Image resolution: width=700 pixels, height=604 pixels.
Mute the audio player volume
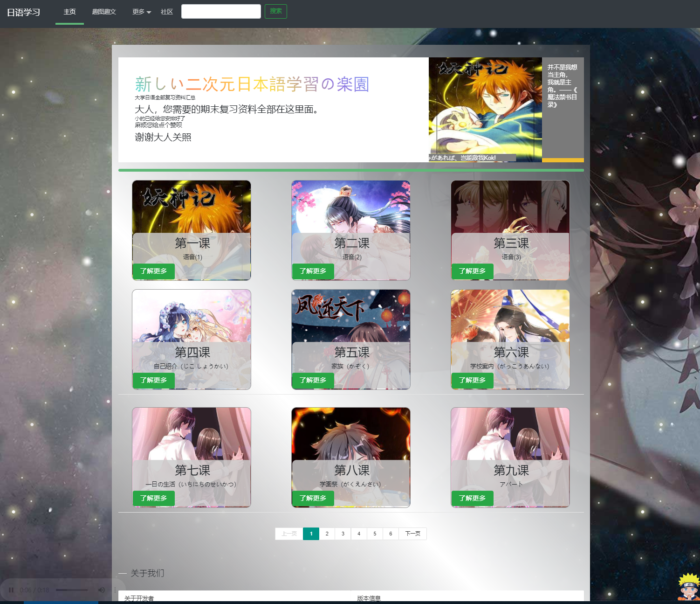[x=101, y=590]
